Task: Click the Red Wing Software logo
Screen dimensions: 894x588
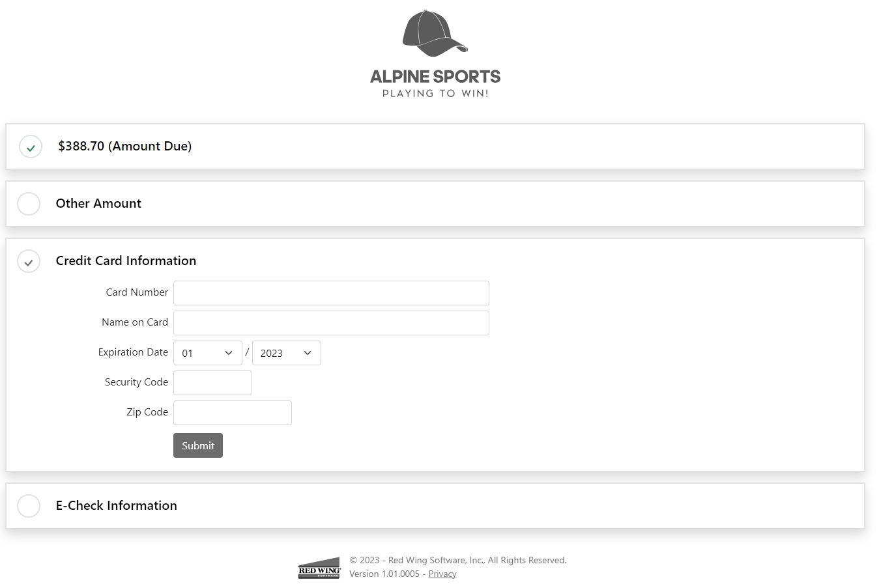Action: [319, 568]
